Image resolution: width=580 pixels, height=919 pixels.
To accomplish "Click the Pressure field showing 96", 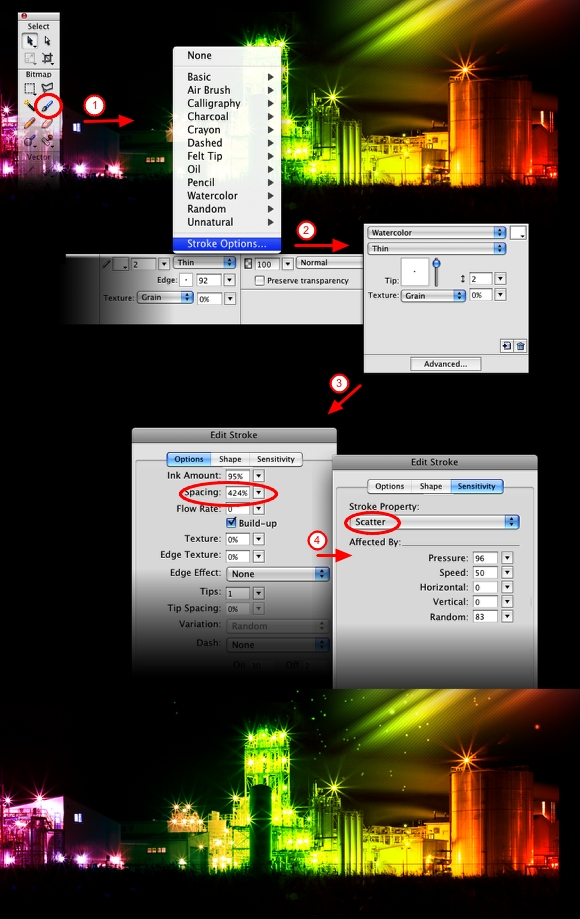I will tap(485, 558).
